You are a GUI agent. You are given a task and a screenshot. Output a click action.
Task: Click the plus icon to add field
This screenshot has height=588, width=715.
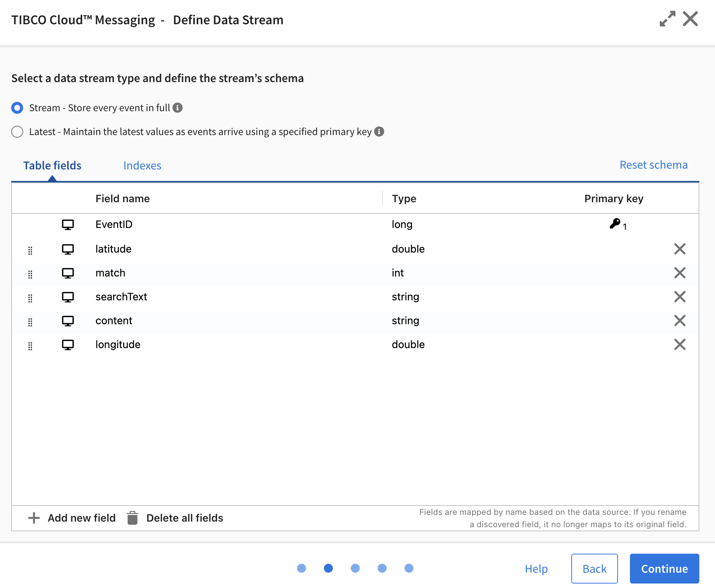click(x=34, y=518)
